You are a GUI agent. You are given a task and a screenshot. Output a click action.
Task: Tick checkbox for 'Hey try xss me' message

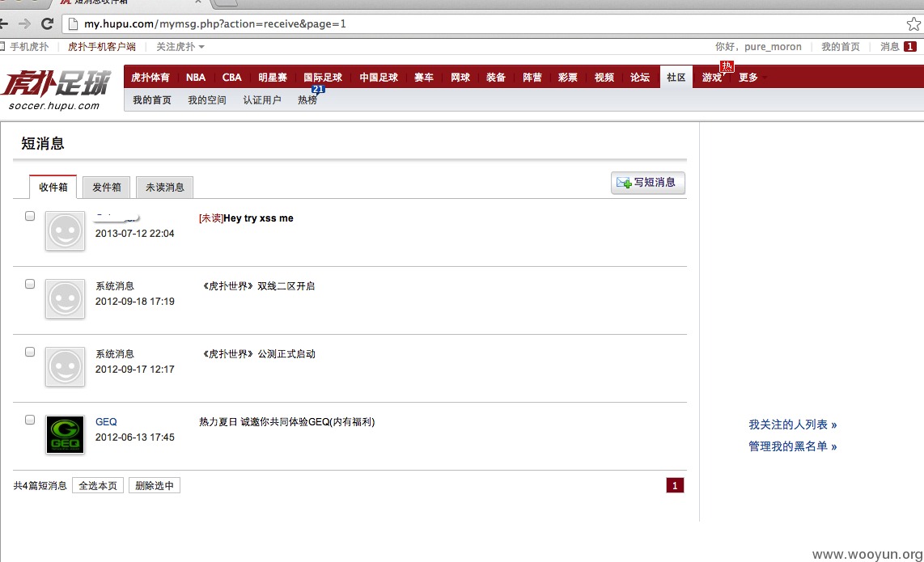tap(30, 216)
